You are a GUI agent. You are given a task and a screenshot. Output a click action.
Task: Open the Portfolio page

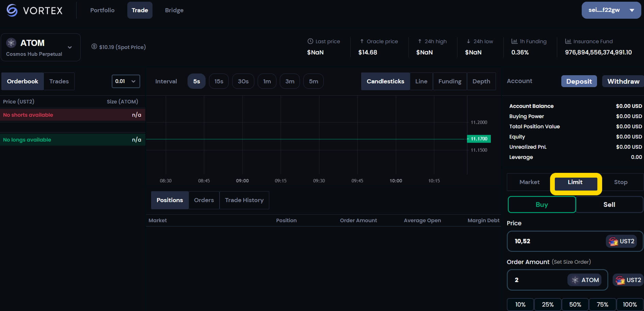102,10
